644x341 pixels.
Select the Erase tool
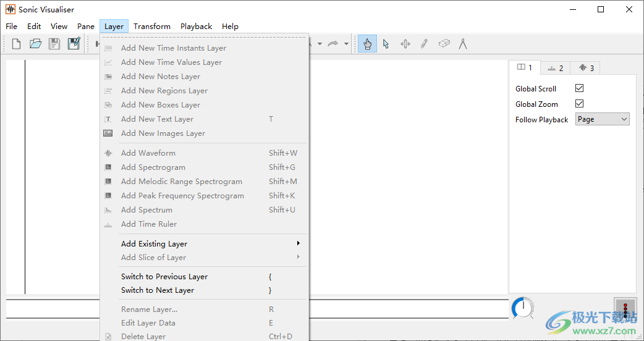coord(444,44)
